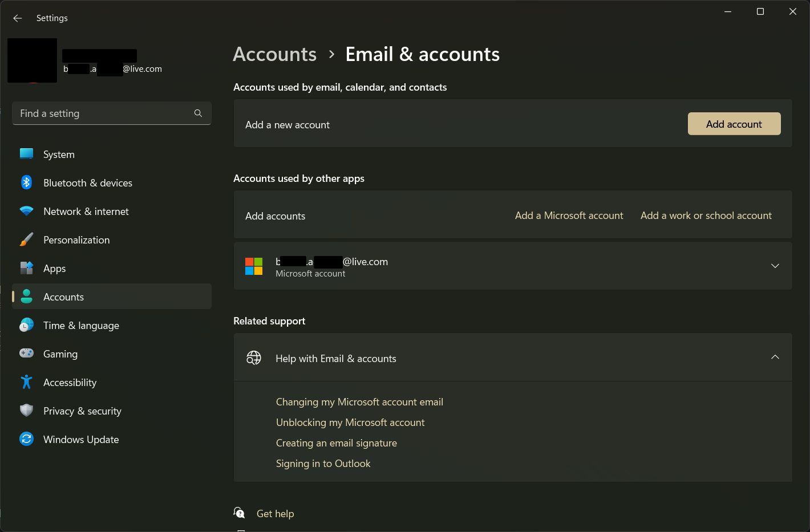
Task: Maximize the Settings window
Action: coord(760,11)
